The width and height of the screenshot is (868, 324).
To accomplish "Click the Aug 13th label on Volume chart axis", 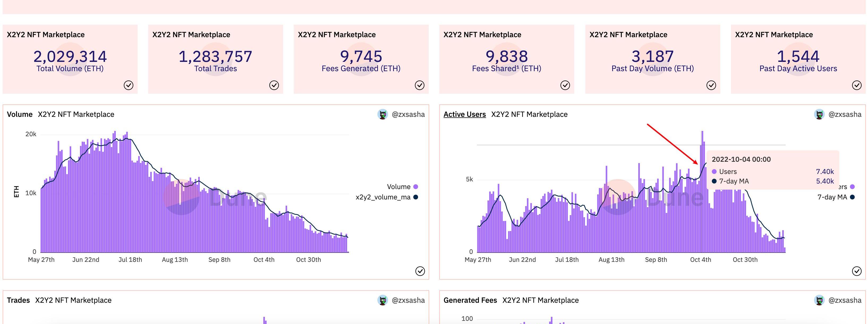I will coord(175,260).
